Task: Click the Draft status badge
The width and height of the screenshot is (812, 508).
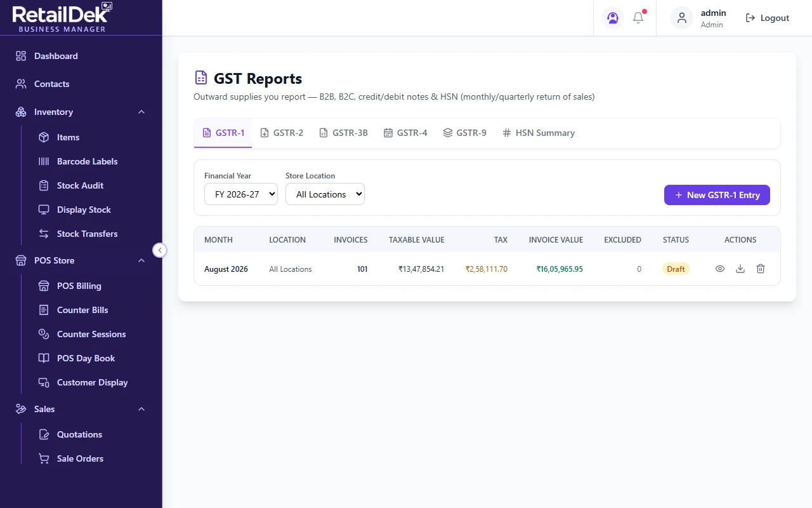Action: (676, 269)
